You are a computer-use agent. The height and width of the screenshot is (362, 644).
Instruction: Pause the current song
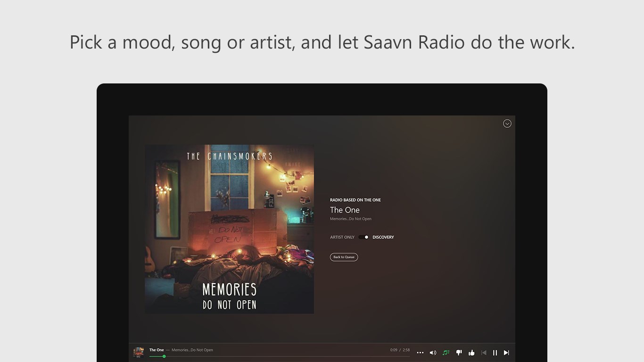(495, 353)
